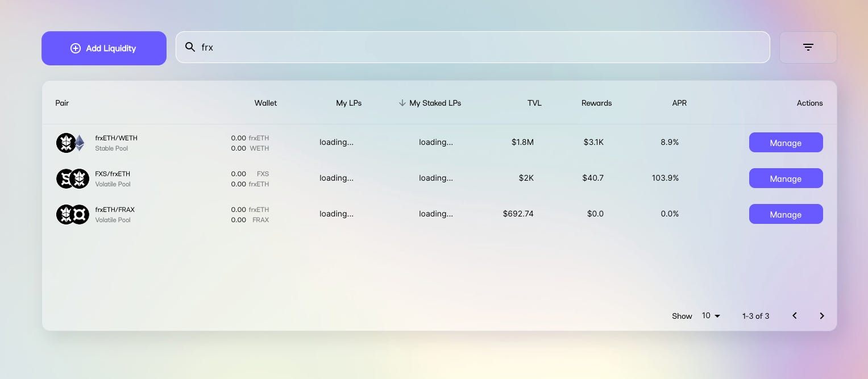Click the frxETH/FRAX pair token icons
This screenshot has width=868, height=379.
[x=72, y=214]
